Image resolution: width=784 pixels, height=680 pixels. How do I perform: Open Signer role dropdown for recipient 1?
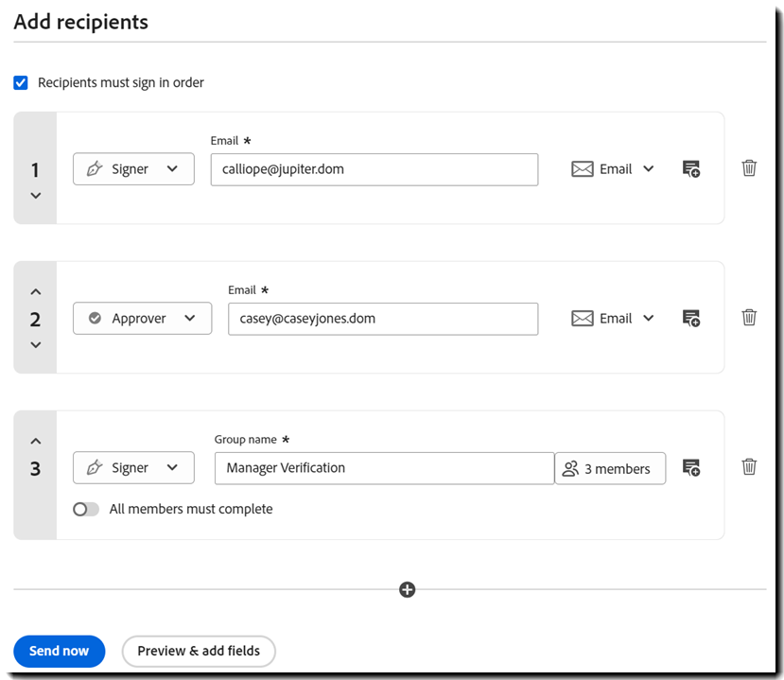tap(133, 169)
